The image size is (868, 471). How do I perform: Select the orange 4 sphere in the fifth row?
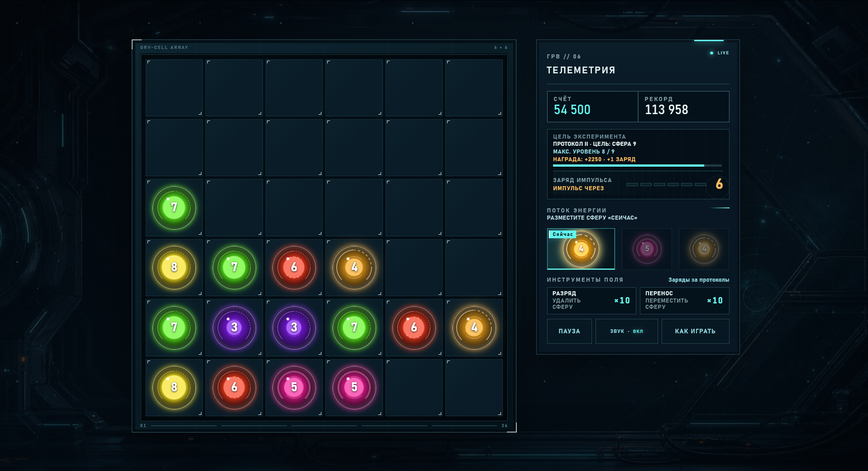coord(474,327)
